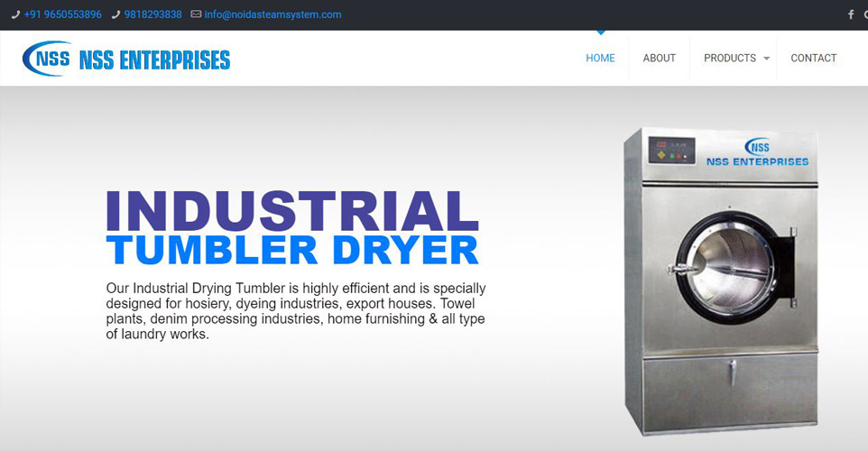The width and height of the screenshot is (868, 451).
Task: Click the envelope icon beside the email address
Action: (196, 14)
